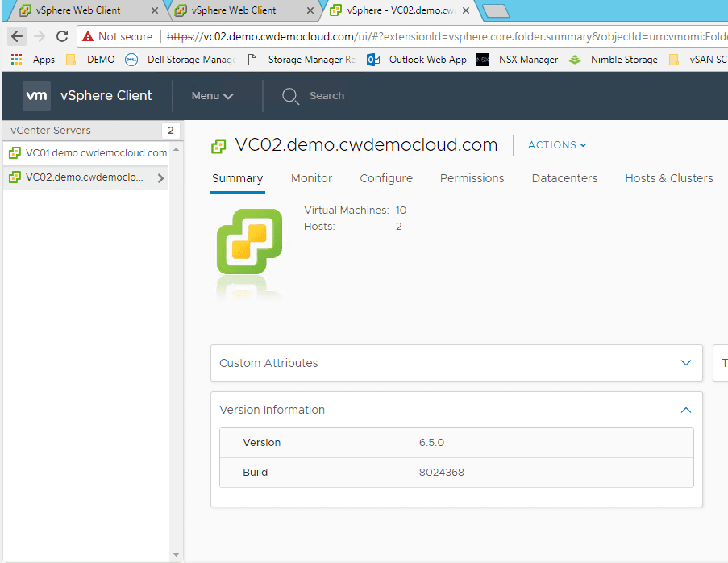Click the vSphere Client title link
Screen dimensions: 728x563
point(106,96)
